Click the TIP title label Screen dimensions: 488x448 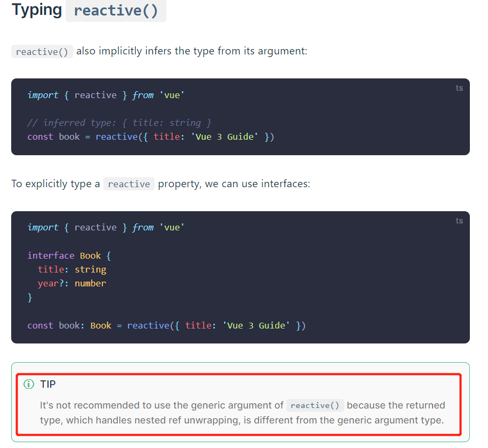tap(48, 384)
